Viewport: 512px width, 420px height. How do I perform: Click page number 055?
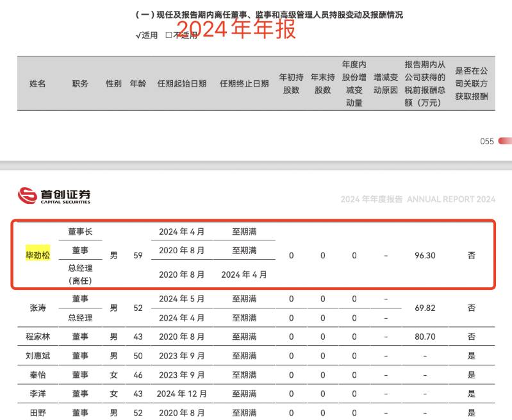click(x=487, y=142)
